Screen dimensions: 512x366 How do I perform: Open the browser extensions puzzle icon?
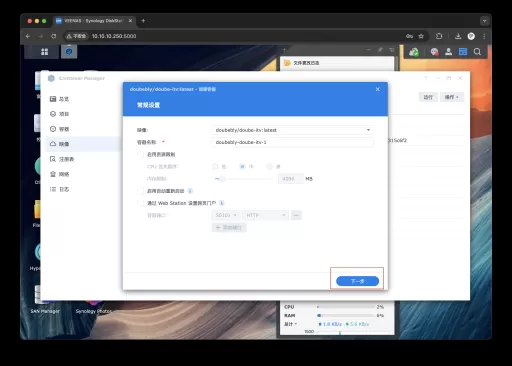[x=439, y=36]
